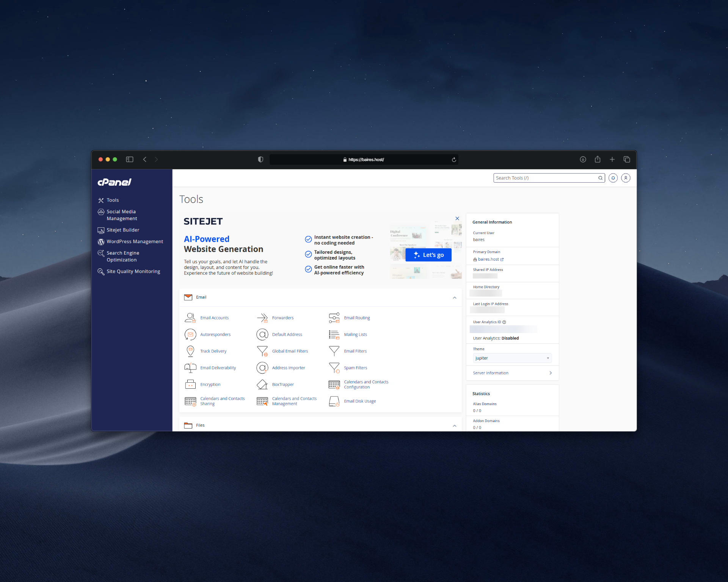The image size is (728, 582).
Task: Expand Server Information
Action: [x=512, y=373]
